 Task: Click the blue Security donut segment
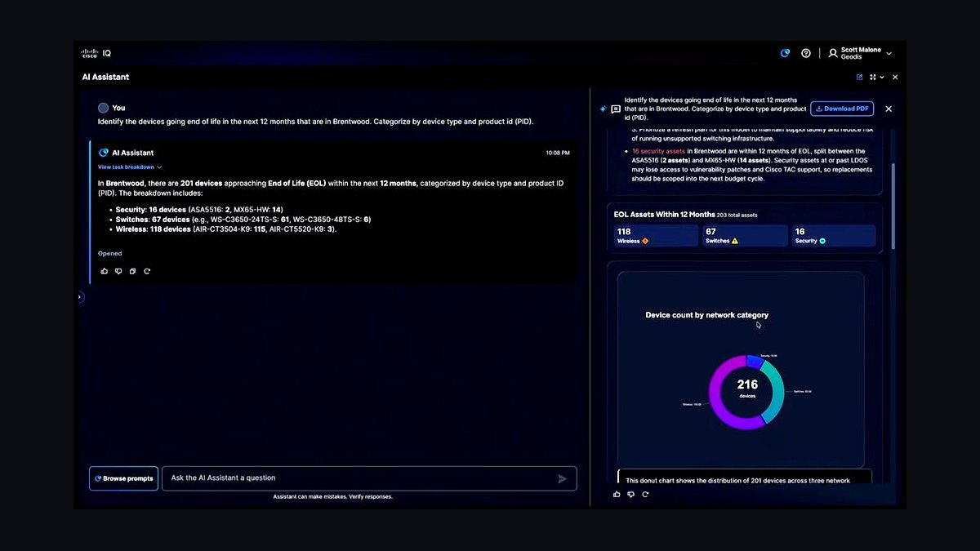point(755,362)
